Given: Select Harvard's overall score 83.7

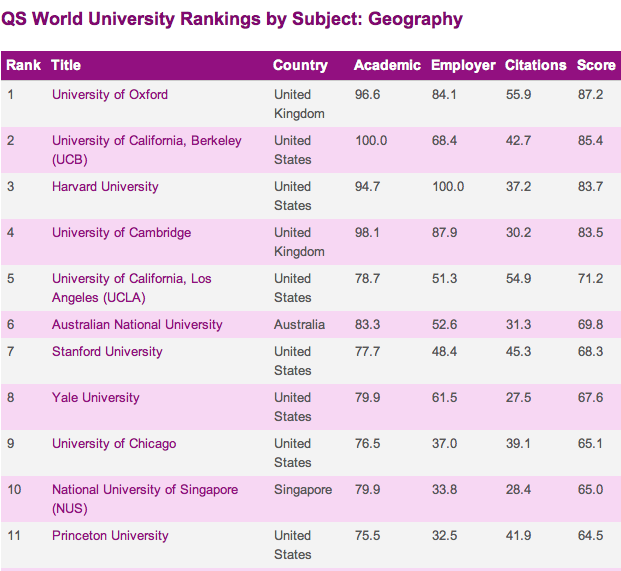Looking at the screenshot, I should click(590, 187).
